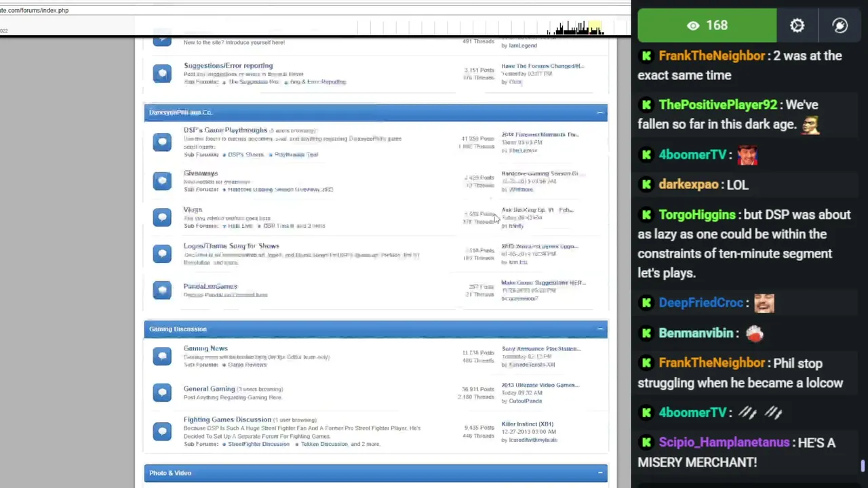The image size is (868, 488).
Task: Click the 168 viewer count button
Action: point(707,26)
